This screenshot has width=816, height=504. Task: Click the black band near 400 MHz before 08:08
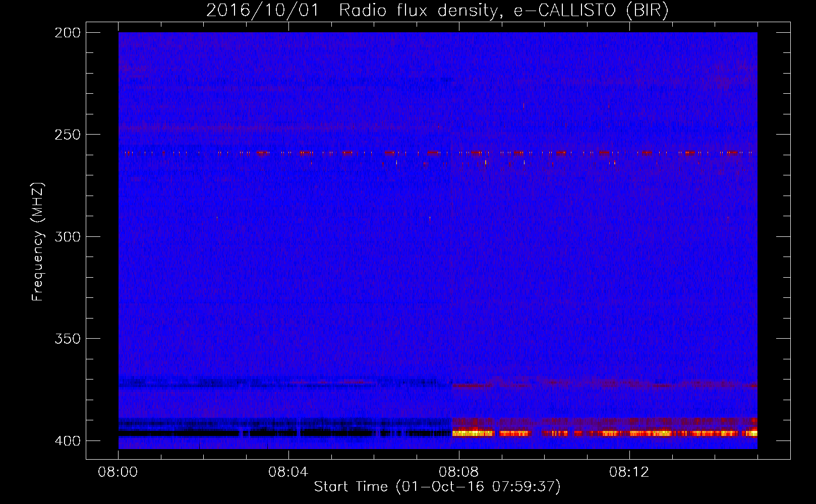pyautogui.click(x=285, y=433)
